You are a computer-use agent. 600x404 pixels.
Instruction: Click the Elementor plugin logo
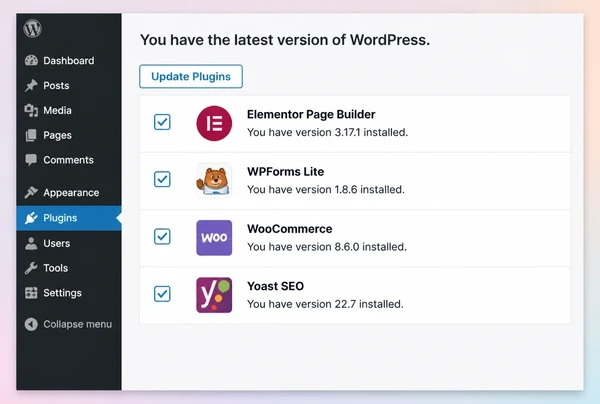(x=214, y=123)
